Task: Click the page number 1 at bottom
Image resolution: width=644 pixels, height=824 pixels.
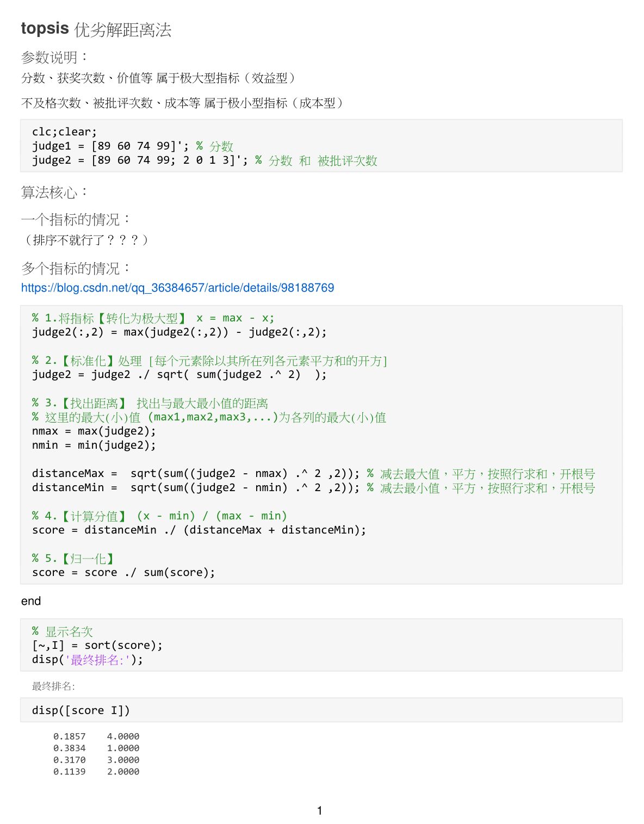Action: pos(320,810)
